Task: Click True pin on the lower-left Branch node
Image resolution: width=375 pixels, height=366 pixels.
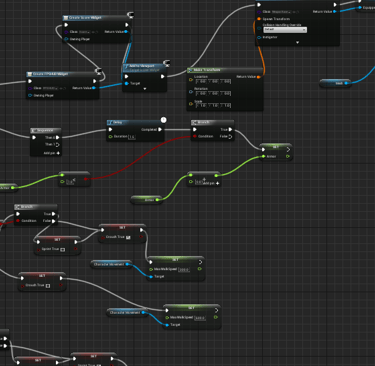Action: click(53, 214)
